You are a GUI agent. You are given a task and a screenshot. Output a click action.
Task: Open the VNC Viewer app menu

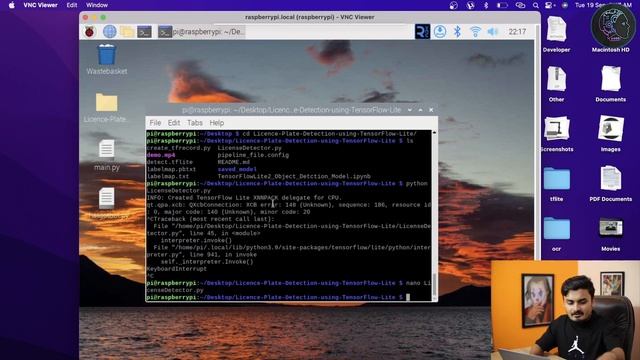(40, 5)
